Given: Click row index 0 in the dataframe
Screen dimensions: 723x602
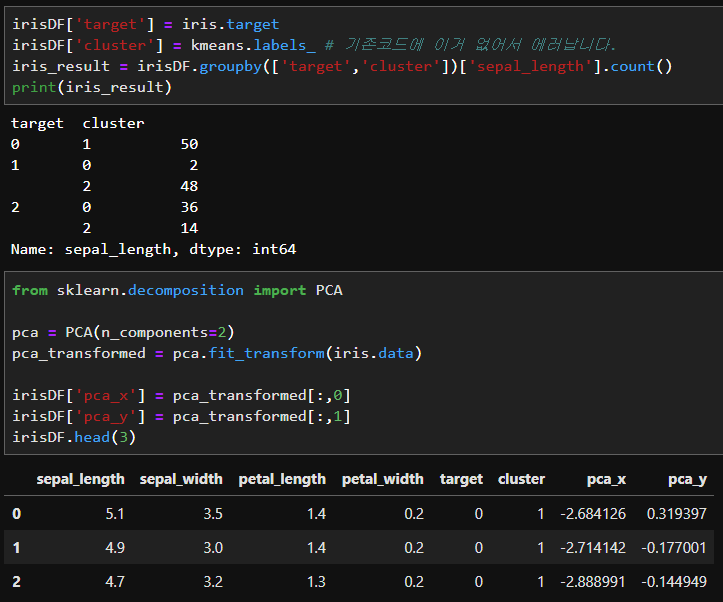Looking at the screenshot, I should click(x=17, y=513).
